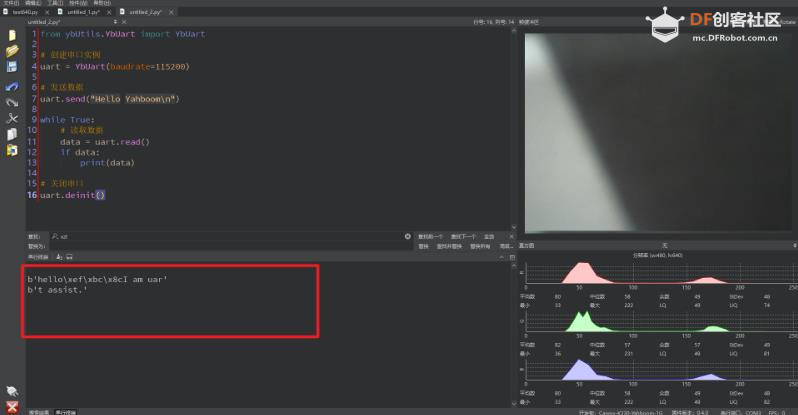Open the 工具 (Tools) menu
The image size is (798, 415).
[x=54, y=3]
